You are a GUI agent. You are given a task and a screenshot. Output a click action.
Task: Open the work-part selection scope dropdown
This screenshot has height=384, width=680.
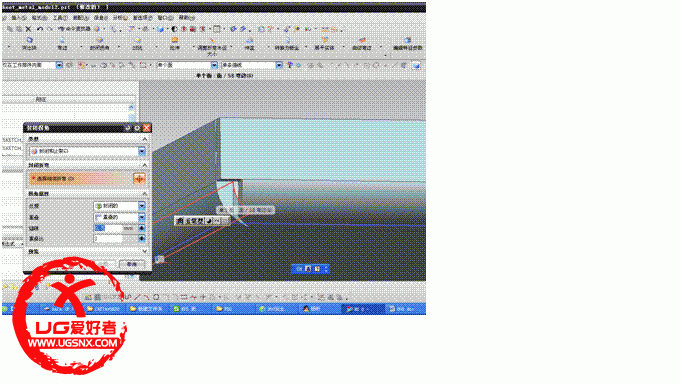point(59,65)
